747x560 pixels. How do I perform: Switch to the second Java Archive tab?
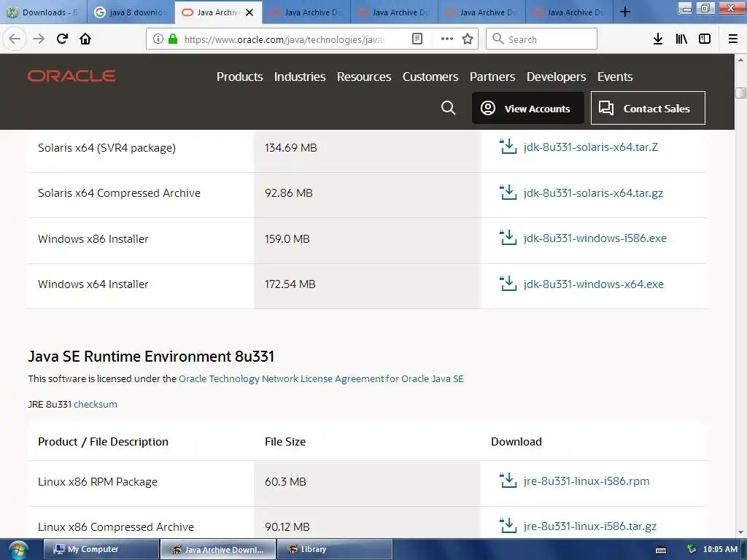coord(306,12)
